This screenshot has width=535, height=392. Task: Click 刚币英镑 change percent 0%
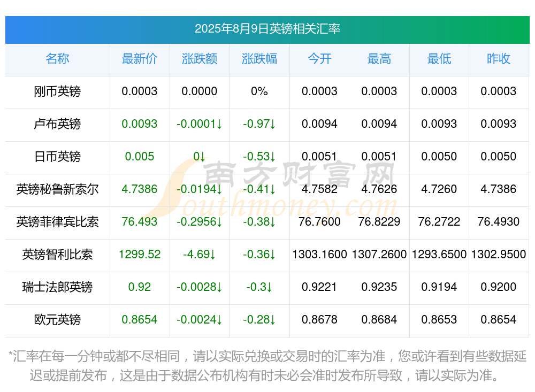click(x=259, y=91)
